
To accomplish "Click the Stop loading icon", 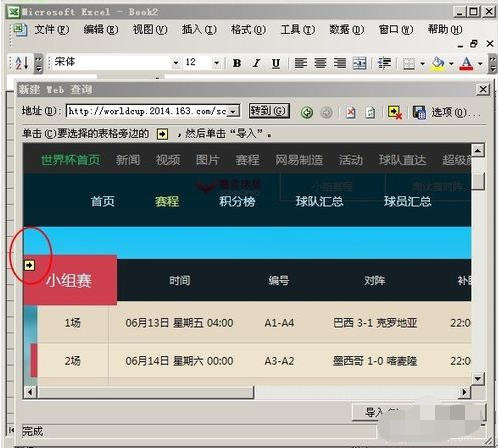I will point(350,112).
